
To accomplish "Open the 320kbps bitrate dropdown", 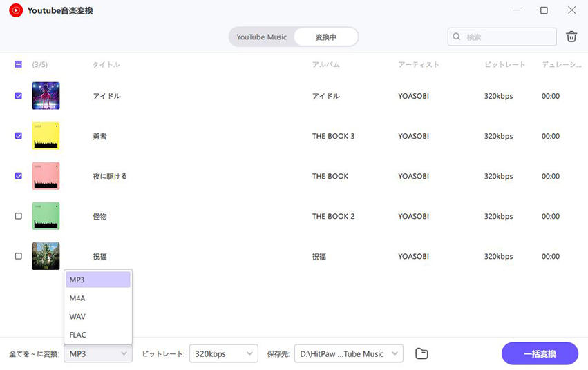I will tap(223, 353).
